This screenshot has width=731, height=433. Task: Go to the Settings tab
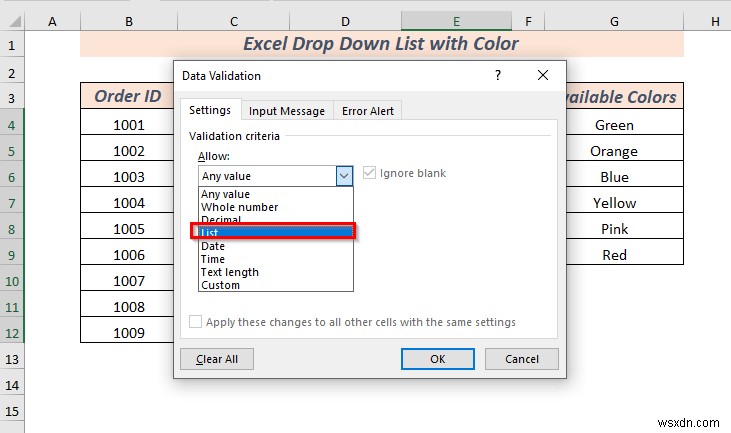[x=210, y=110]
